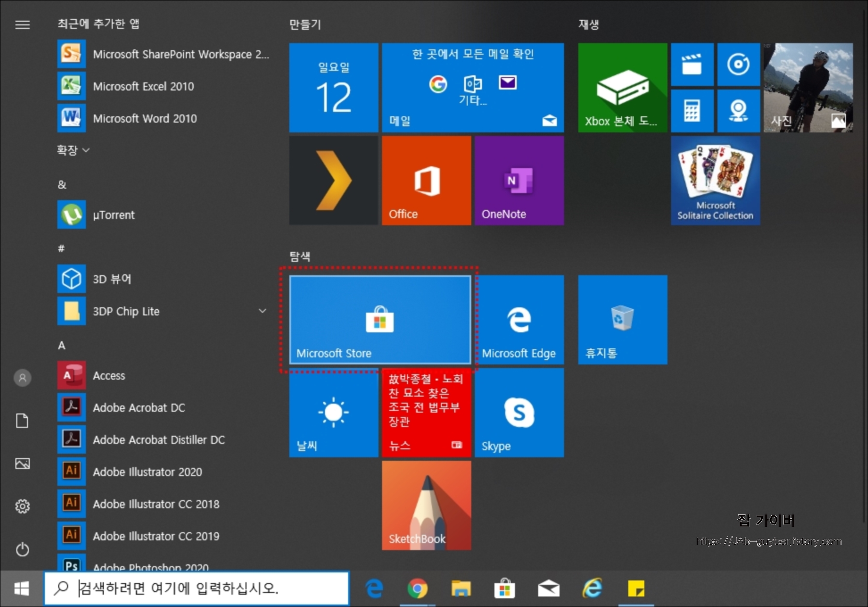Open Documents from the left rail
Viewport: 868px width, 607px height.
coord(22,421)
